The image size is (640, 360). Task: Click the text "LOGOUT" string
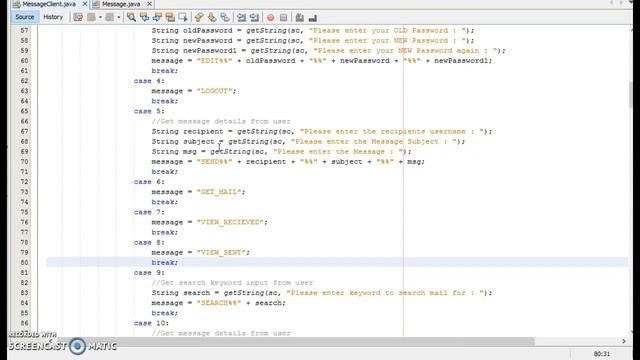[x=214, y=91]
